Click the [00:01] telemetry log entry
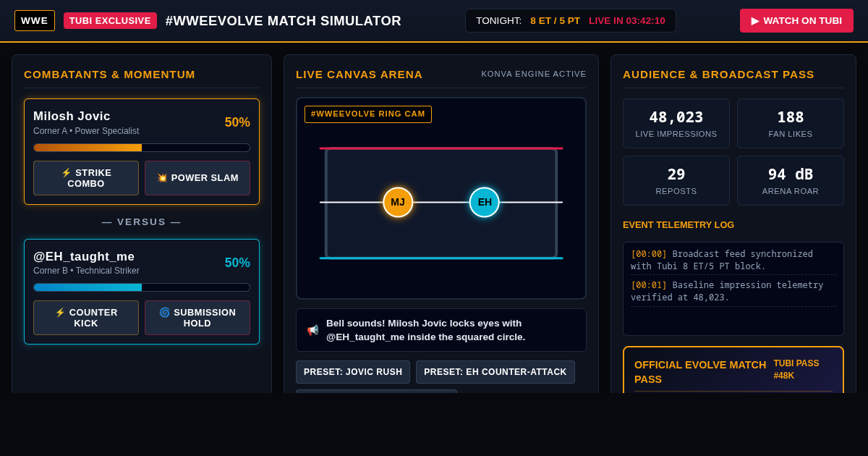The image size is (868, 456). [733, 291]
